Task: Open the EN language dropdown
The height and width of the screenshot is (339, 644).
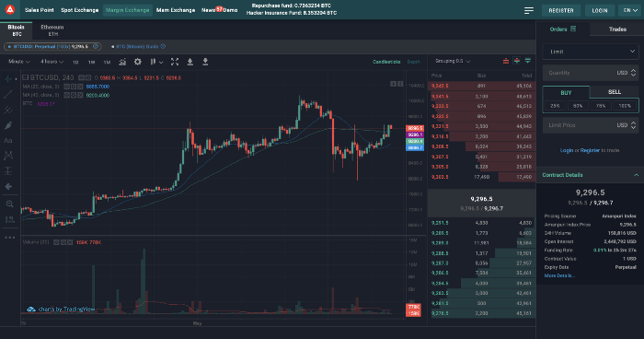Action: [630, 10]
